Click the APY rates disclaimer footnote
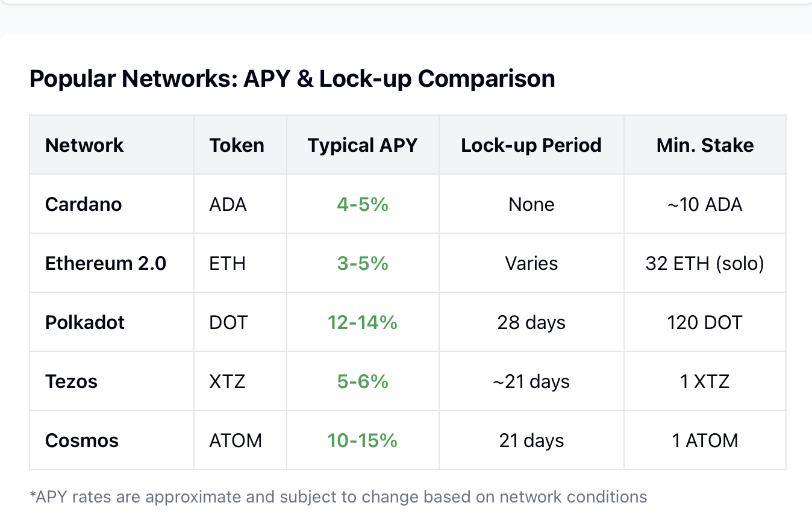Viewport: 812px width, 526px height. tap(338, 497)
